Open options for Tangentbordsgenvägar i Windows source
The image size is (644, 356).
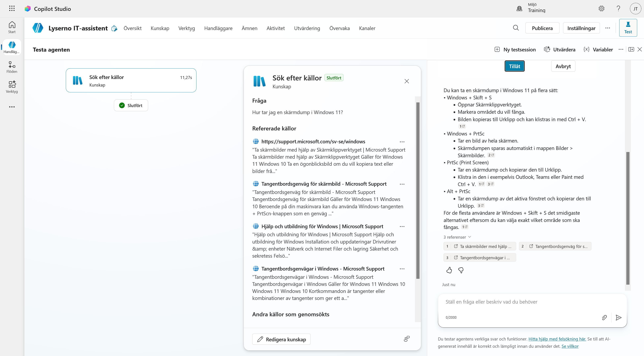[402, 269]
